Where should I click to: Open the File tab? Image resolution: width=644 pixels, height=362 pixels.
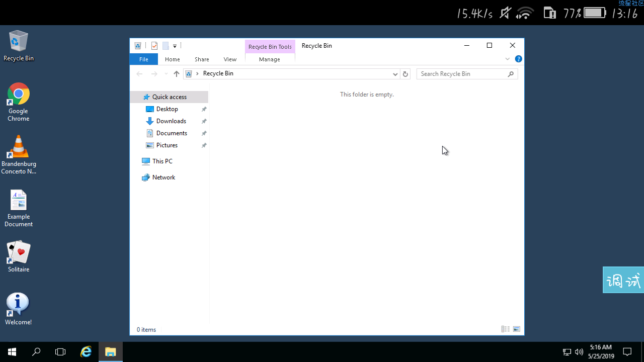[x=144, y=59]
